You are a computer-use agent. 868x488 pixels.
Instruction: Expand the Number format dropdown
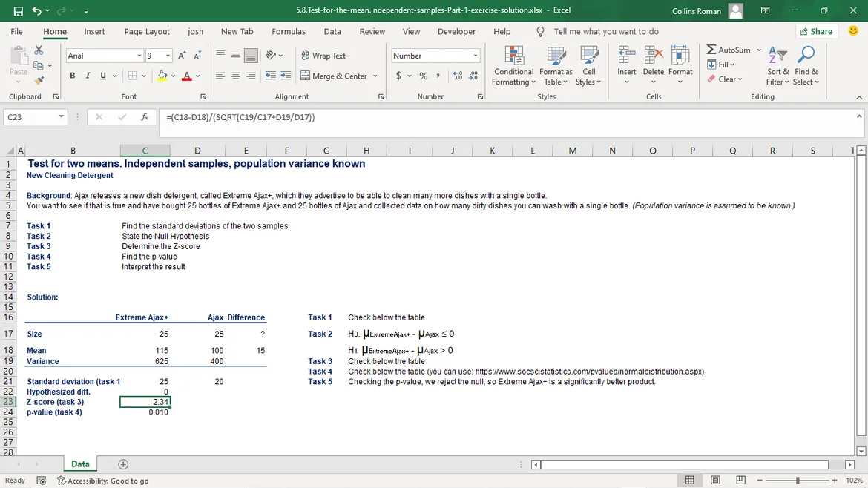tap(476, 56)
